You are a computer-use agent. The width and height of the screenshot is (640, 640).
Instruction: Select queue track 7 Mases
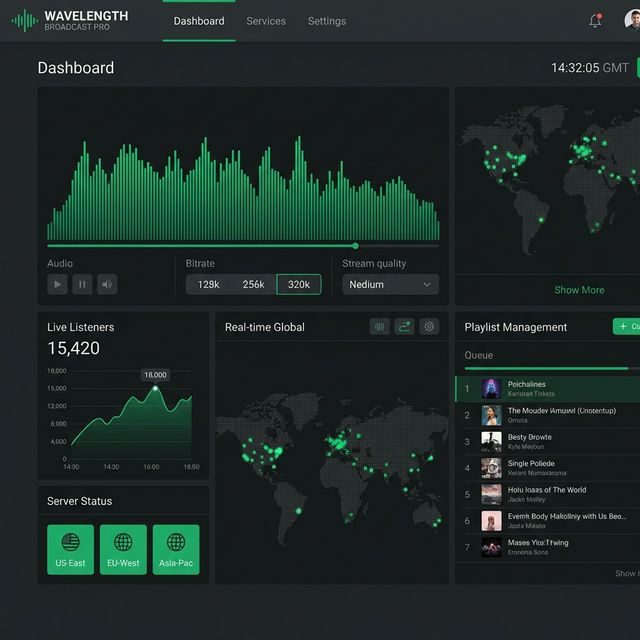point(547,547)
